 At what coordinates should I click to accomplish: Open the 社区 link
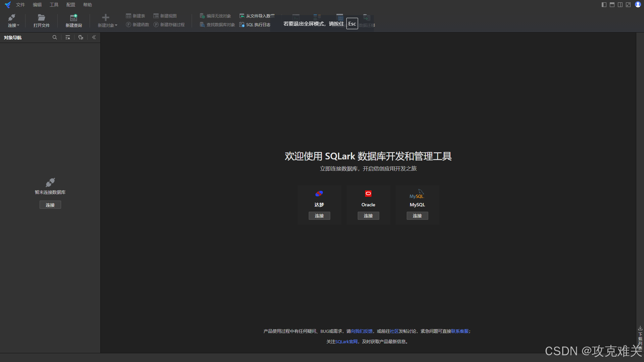tap(394, 331)
